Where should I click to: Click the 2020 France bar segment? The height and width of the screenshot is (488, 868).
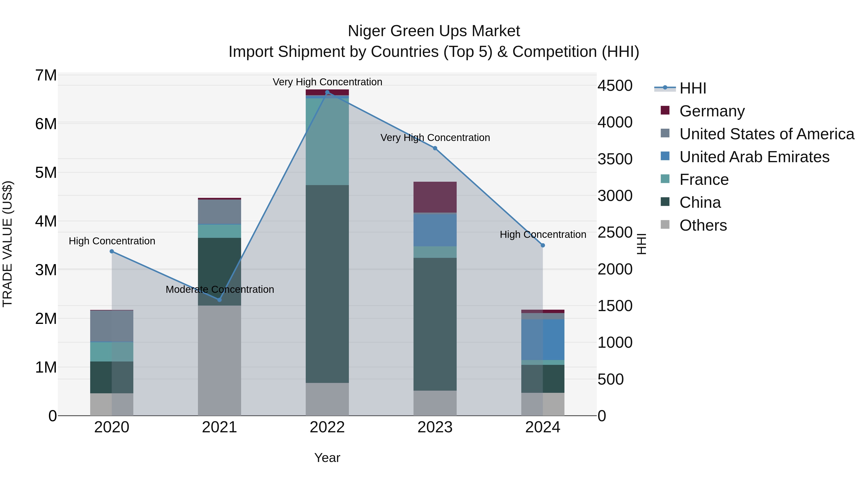(x=112, y=352)
